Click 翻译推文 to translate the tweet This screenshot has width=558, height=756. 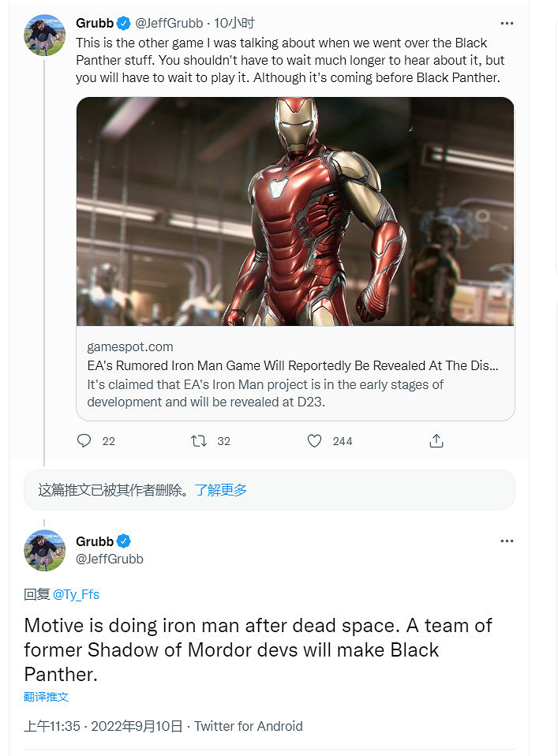pos(47,697)
